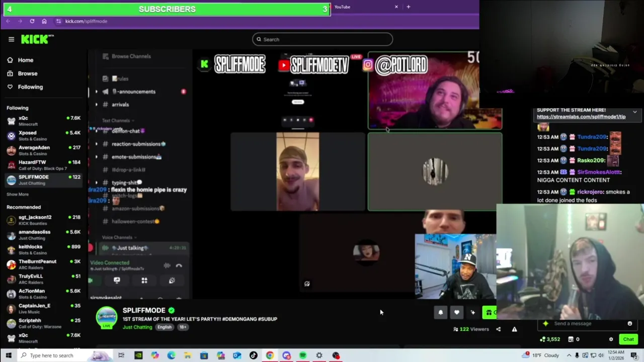Click SirSmokesAlottt username in chat

599,172
